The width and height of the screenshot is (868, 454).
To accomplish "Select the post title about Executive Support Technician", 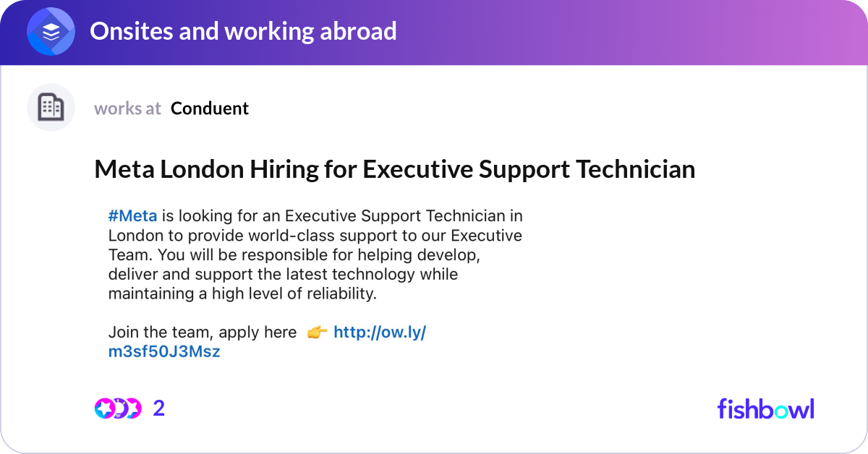I will (x=394, y=169).
